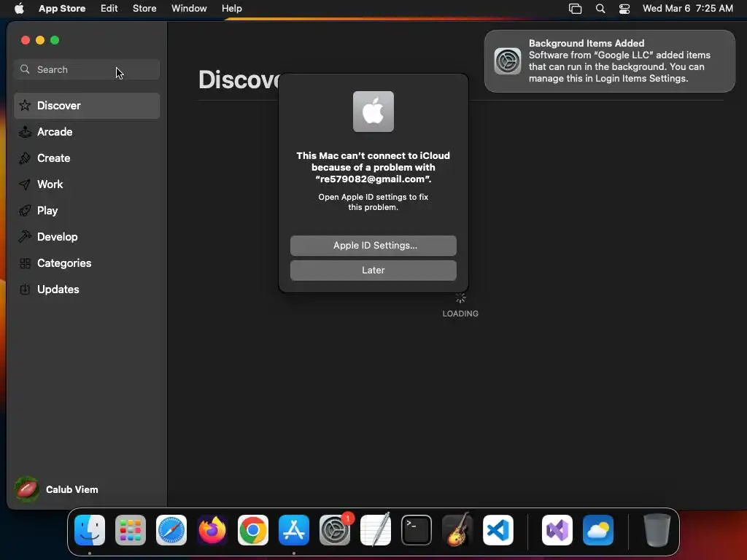Launch Firefox from the Dock

pos(212,530)
